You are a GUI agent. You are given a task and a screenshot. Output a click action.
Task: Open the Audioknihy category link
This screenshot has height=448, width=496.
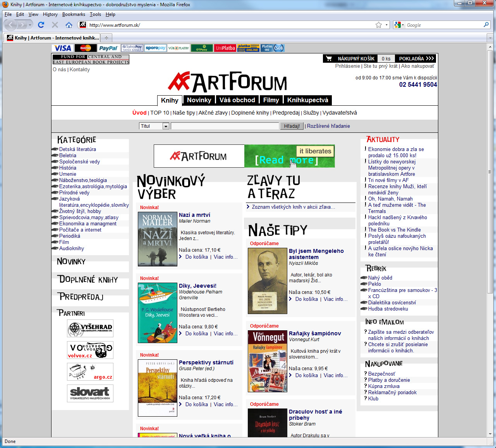click(72, 248)
